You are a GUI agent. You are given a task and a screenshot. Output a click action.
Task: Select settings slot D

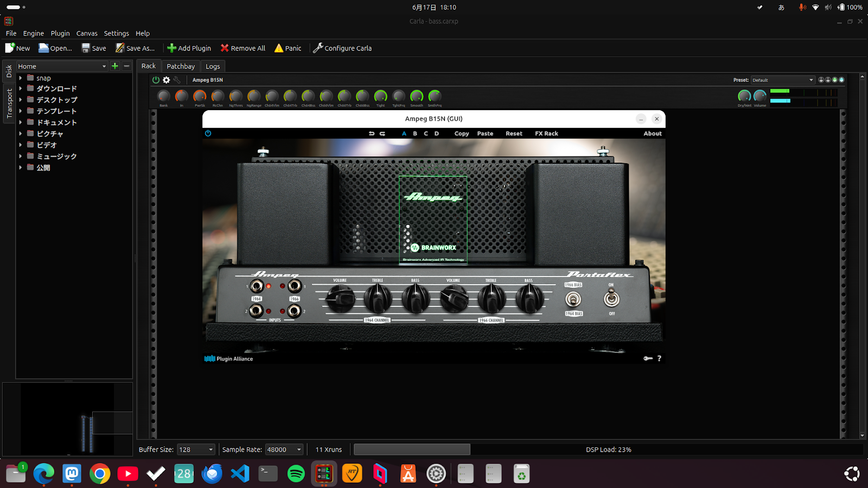(437, 133)
